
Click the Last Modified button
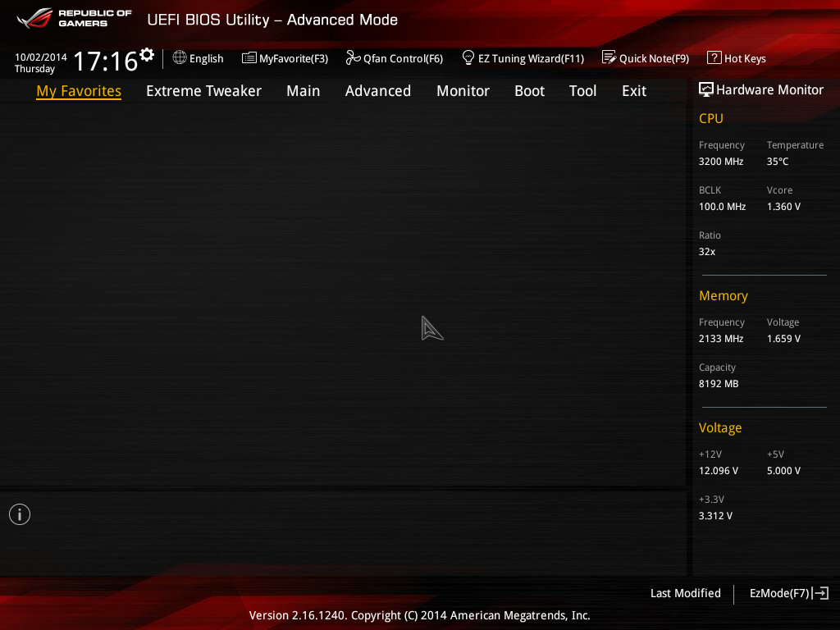click(x=685, y=593)
